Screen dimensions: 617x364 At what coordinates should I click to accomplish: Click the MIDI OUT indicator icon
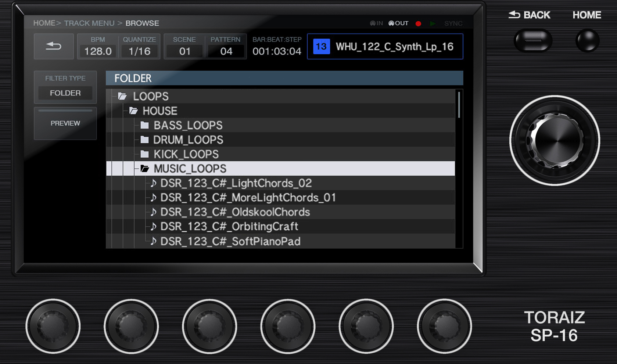(392, 23)
